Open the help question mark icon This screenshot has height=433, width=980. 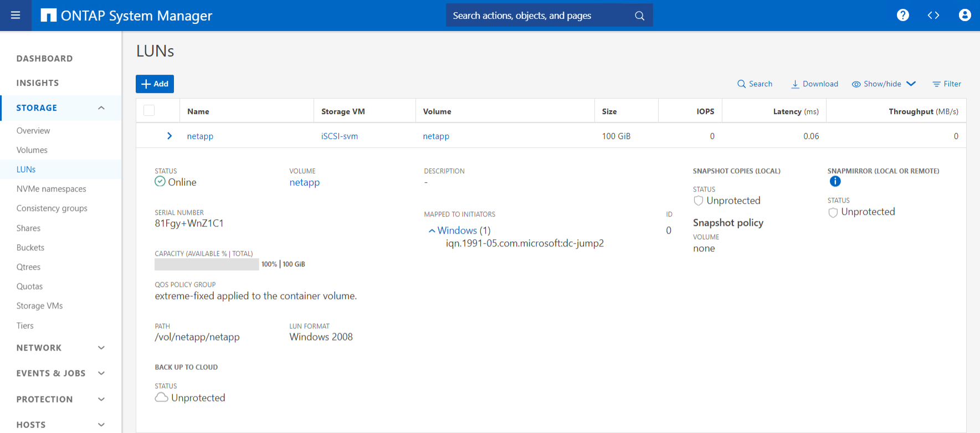903,15
